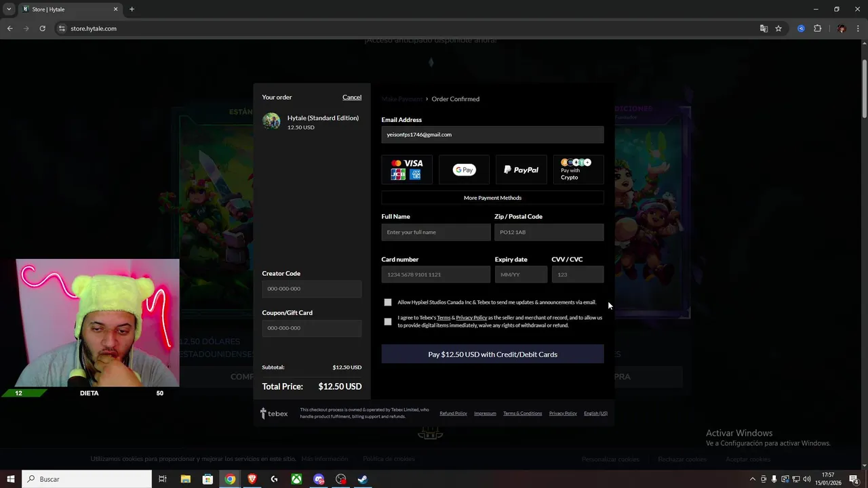Open the Windows notification center
868x488 pixels.
(x=854, y=479)
